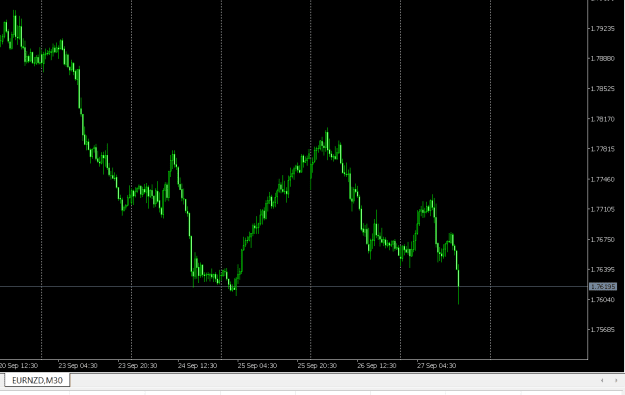Click the 1.77460 price scale label
625x395 pixels.
pyautogui.click(x=603, y=180)
